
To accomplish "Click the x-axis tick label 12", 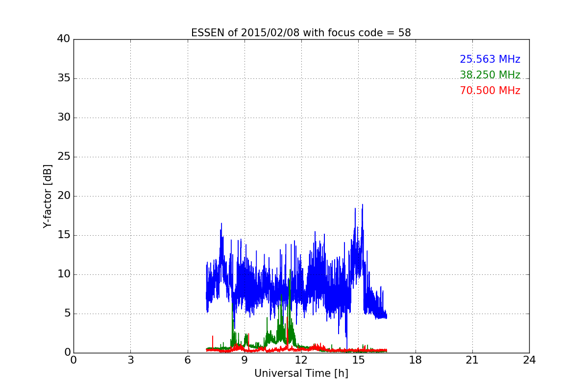I will 301,360.
